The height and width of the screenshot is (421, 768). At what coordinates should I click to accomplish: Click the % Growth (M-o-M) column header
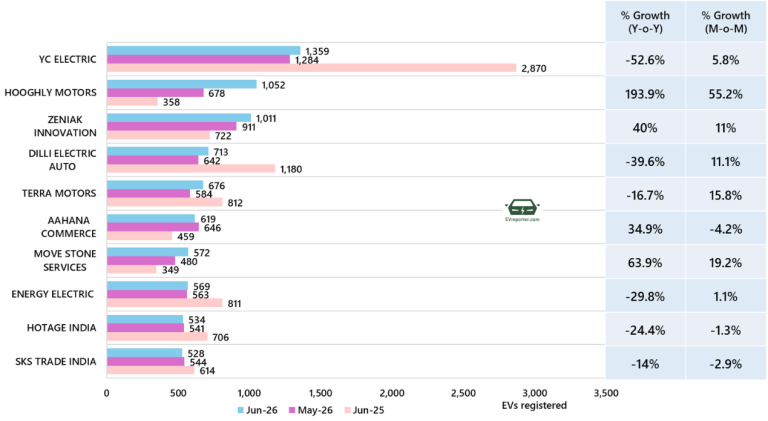(x=726, y=22)
